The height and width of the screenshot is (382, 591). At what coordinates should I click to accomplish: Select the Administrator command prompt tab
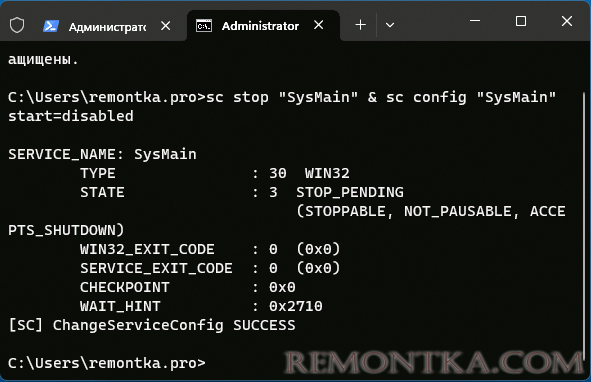click(263, 26)
